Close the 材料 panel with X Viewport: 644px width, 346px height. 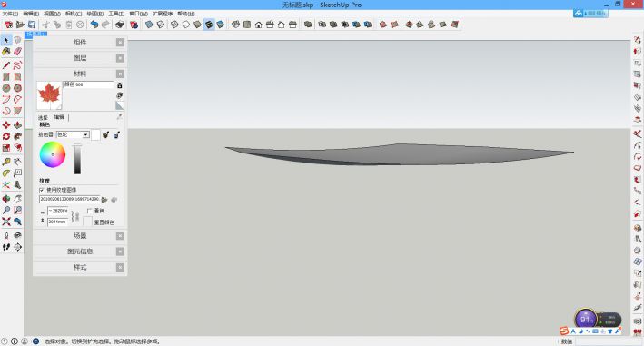tap(120, 74)
